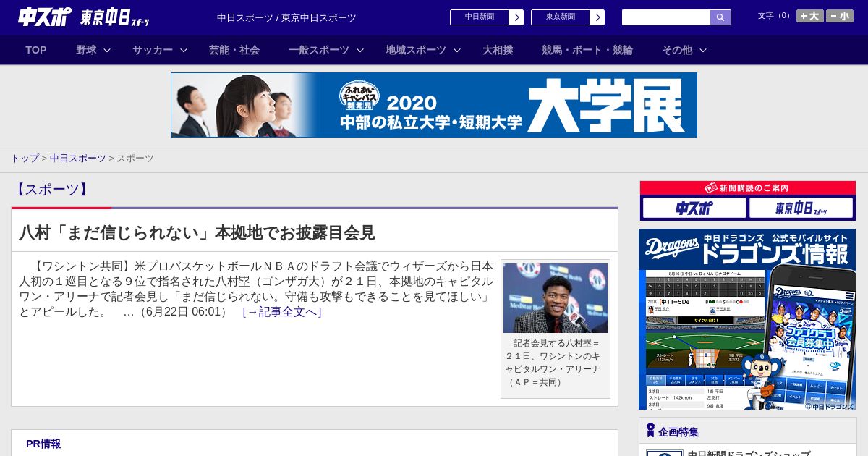Click the 中スポ subscription banner button
Image resolution: width=868 pixels, height=456 pixels.
pos(694,208)
